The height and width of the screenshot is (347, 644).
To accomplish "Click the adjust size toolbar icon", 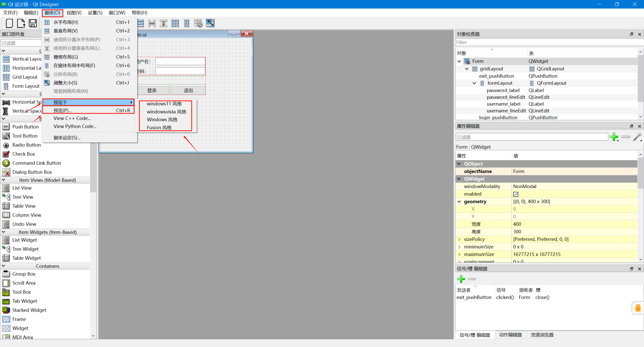I will (x=210, y=23).
